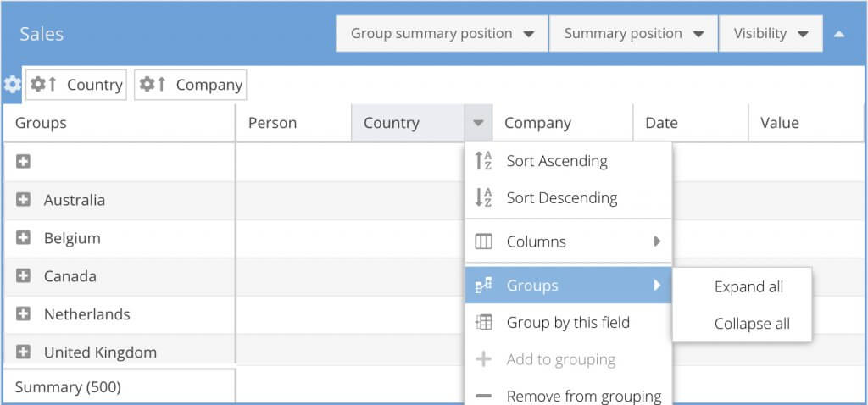Choose Collapse all in the submenu
This screenshot has height=405, width=868.
752,324
